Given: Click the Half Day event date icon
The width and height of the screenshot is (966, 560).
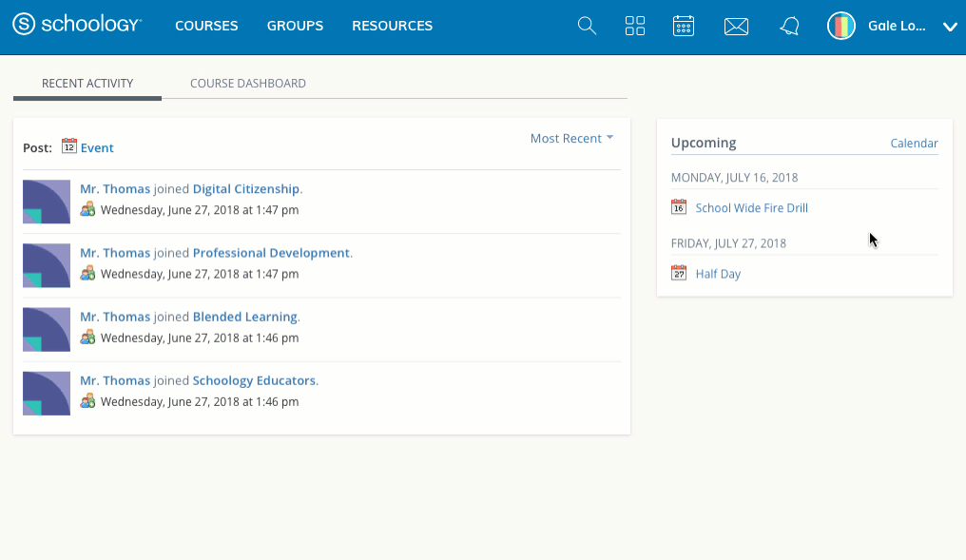Looking at the screenshot, I should pos(679,274).
